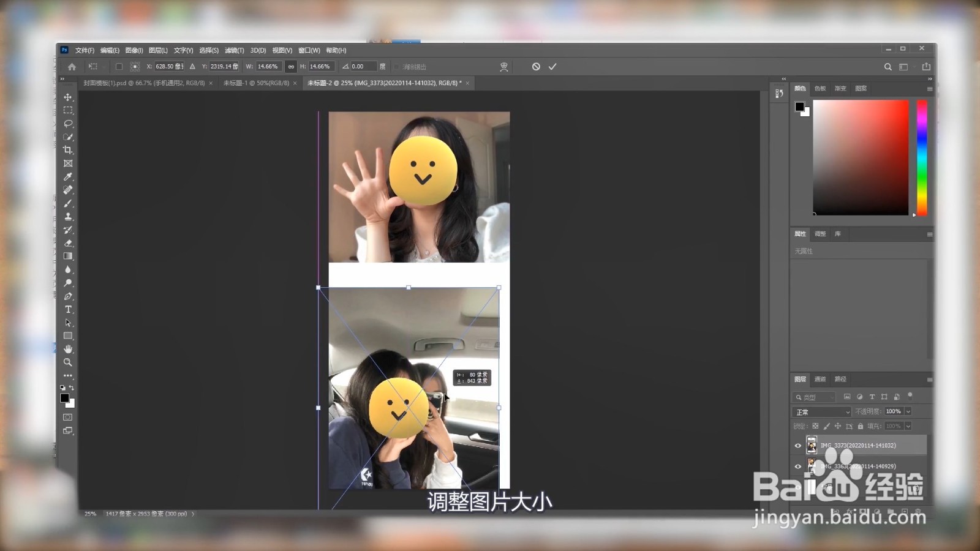This screenshot has height=551, width=980.
Task: Toggle the aspect ratio link in options bar
Action: click(x=290, y=66)
